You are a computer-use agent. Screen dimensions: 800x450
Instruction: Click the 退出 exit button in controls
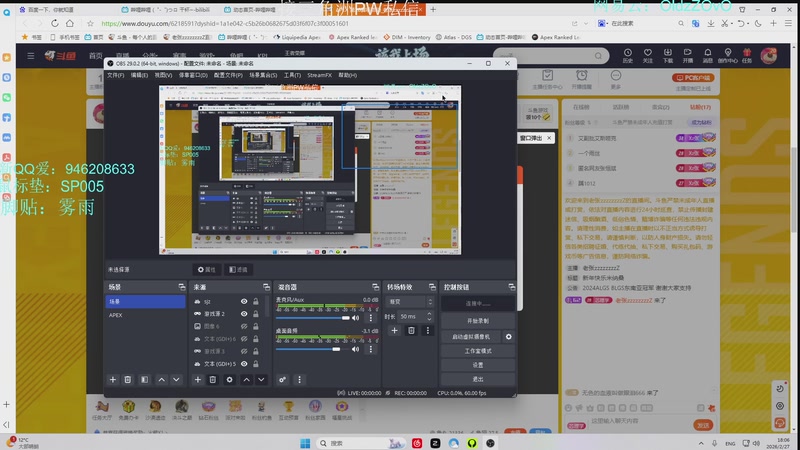pyautogui.click(x=478, y=379)
